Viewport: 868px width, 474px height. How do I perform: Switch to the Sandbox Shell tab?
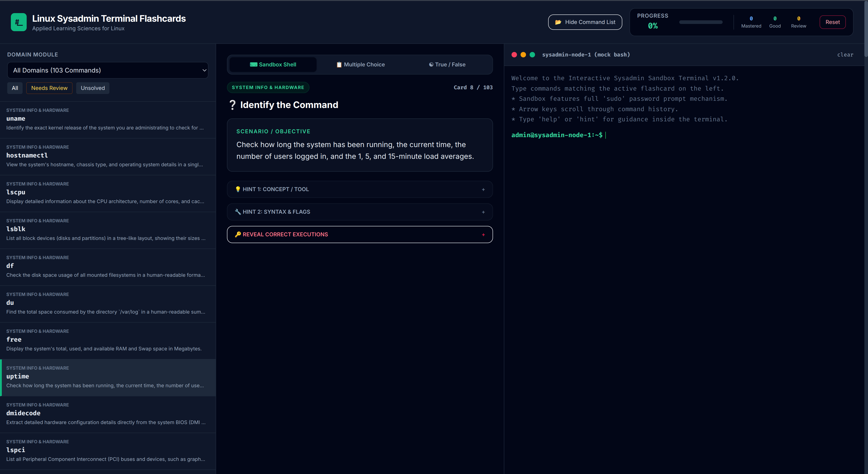pos(273,65)
